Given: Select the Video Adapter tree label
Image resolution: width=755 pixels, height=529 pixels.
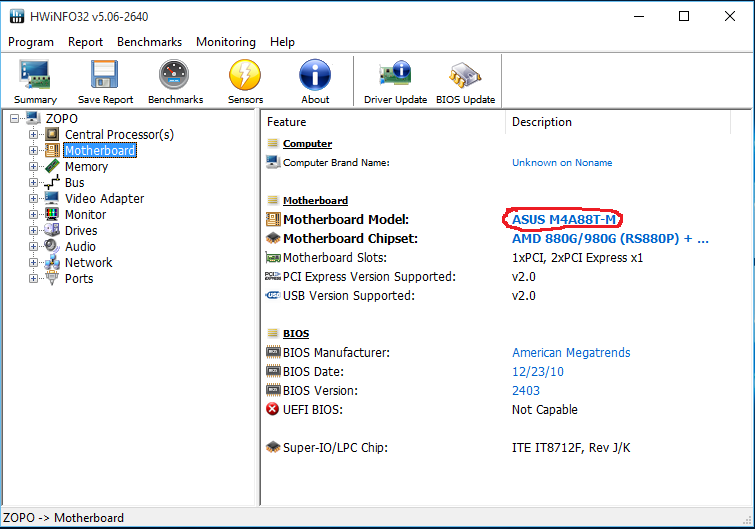Looking at the screenshot, I should coord(104,198).
